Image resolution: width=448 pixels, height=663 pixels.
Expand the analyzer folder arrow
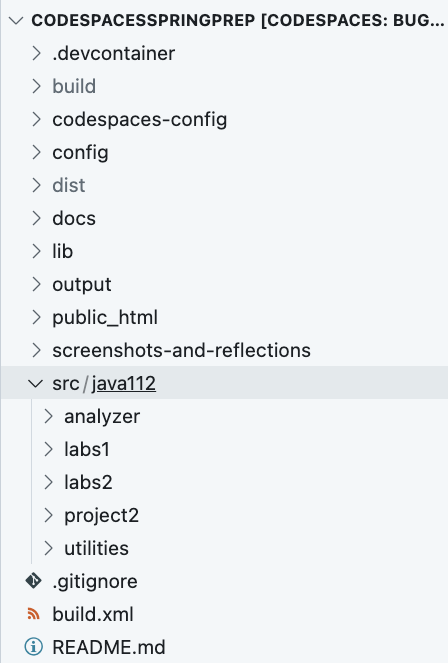tap(48, 416)
